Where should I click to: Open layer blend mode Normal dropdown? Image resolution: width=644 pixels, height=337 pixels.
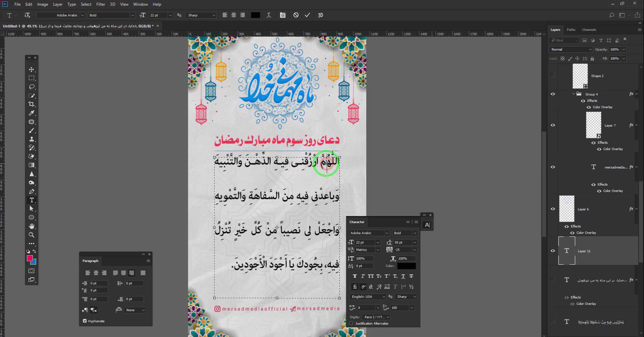[x=571, y=49]
